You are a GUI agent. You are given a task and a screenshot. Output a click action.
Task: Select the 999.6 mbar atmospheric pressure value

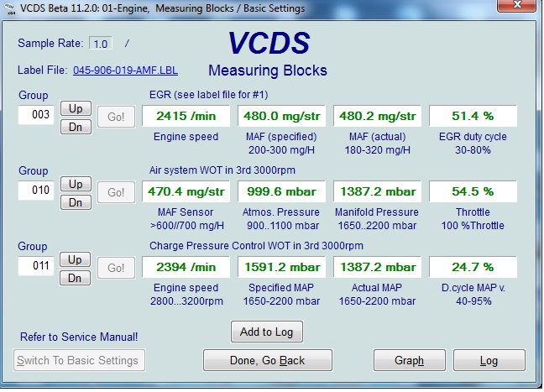click(282, 191)
